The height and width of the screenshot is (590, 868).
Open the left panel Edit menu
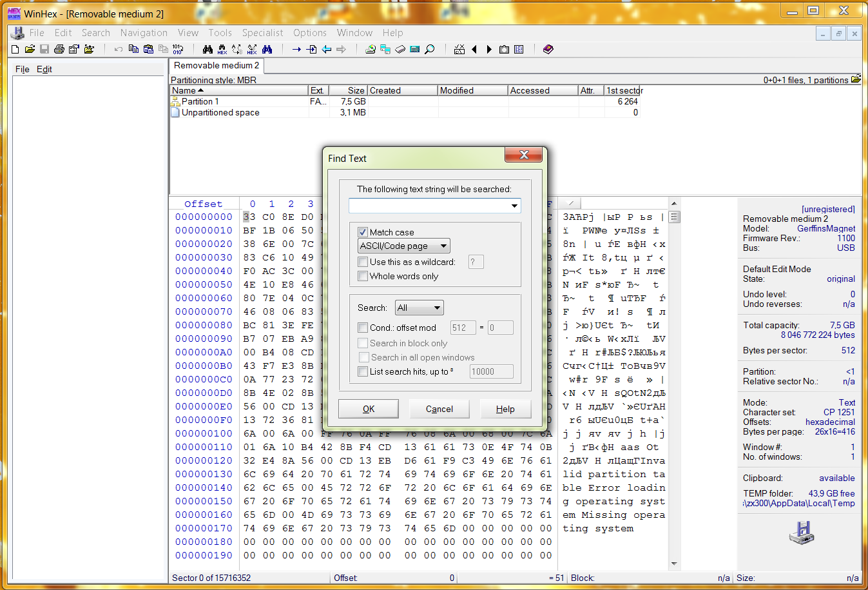click(x=44, y=69)
